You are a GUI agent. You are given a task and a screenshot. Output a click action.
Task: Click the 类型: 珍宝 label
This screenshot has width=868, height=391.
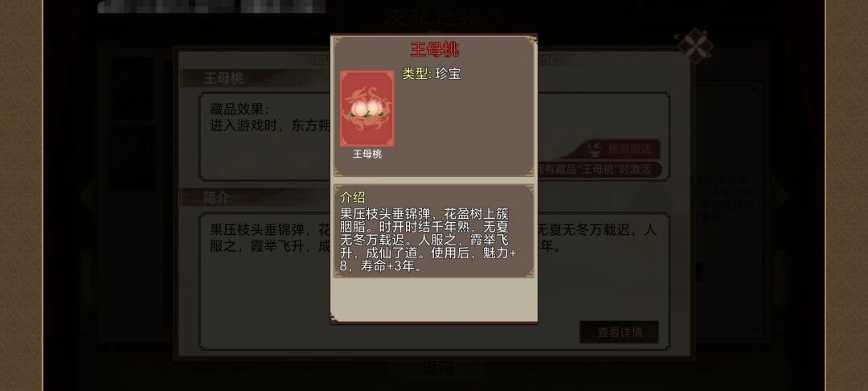[x=432, y=74]
